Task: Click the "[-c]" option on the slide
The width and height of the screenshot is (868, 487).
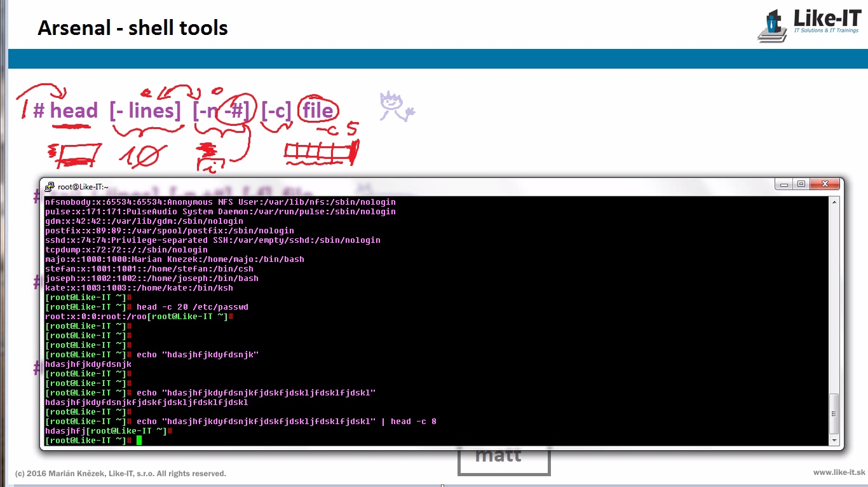Action: point(276,111)
